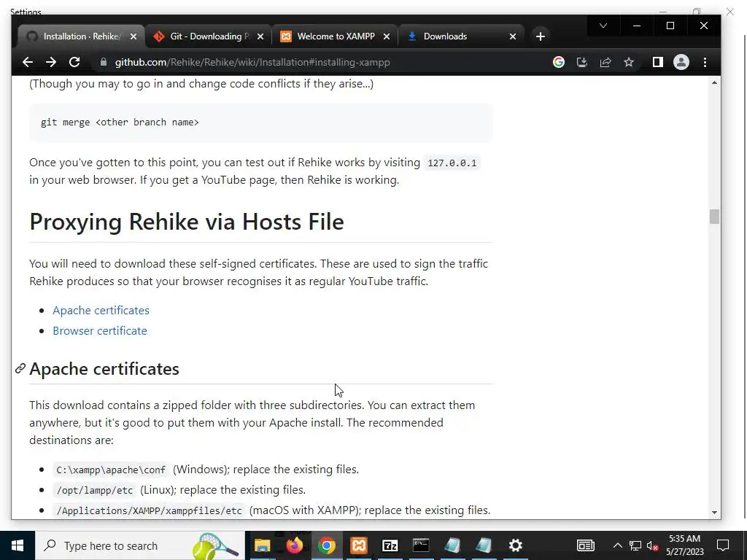Switch to the Git - Downloading Package tab

point(208,36)
